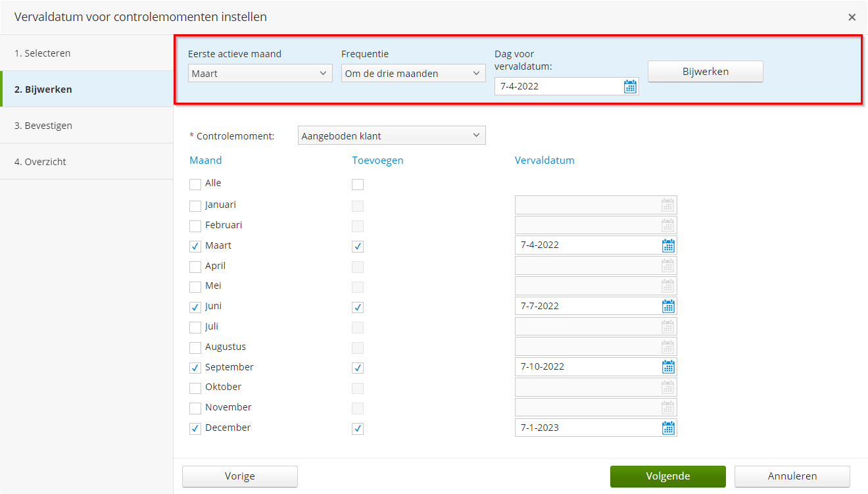Image resolution: width=868 pixels, height=494 pixels.
Task: Open the calendar icon for Maart's vervaldatum
Action: (668, 245)
